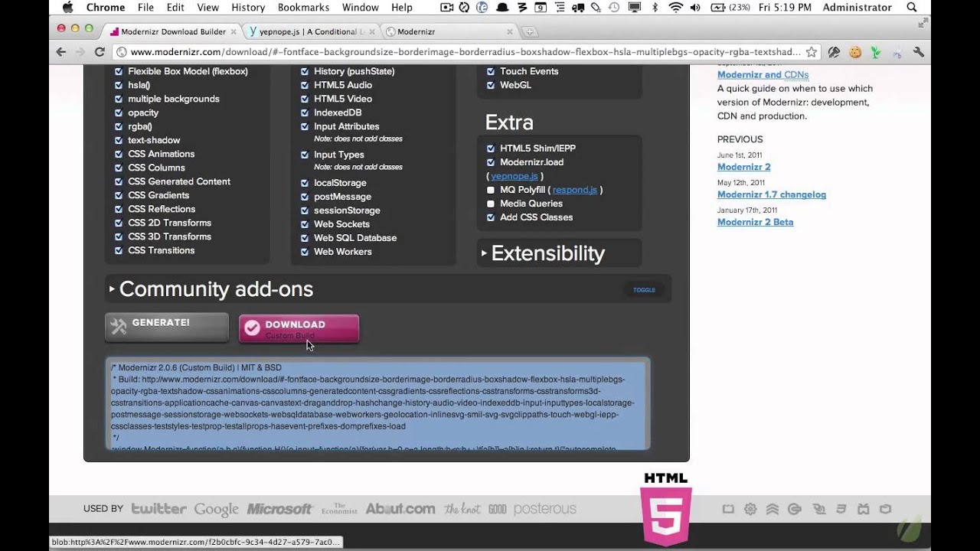Enable the Media Queries checkbox
980x551 pixels.
point(491,204)
